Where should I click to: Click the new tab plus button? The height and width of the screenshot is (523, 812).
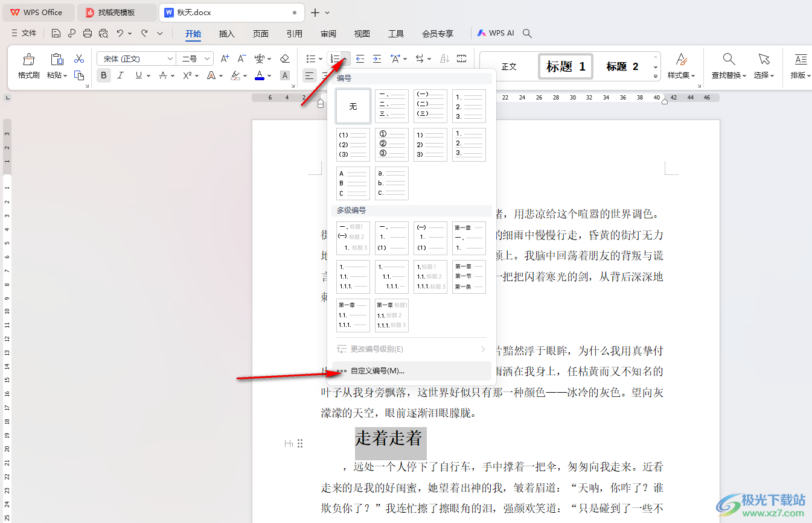(x=315, y=12)
